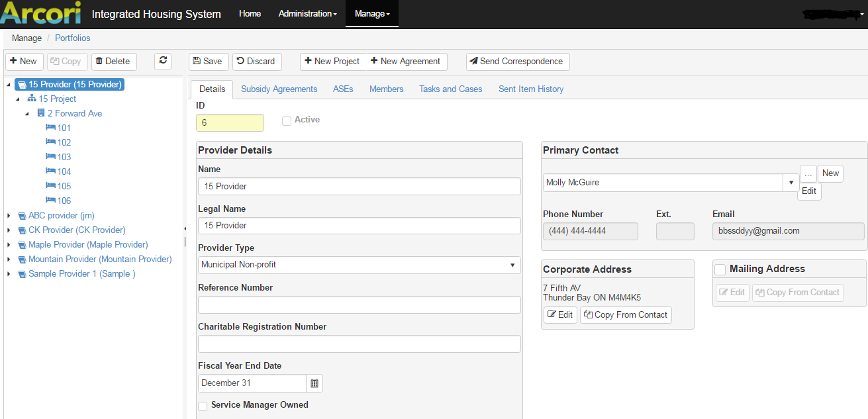This screenshot has height=419, width=868.
Task: Edit the Corporate Address
Action: pyautogui.click(x=559, y=315)
